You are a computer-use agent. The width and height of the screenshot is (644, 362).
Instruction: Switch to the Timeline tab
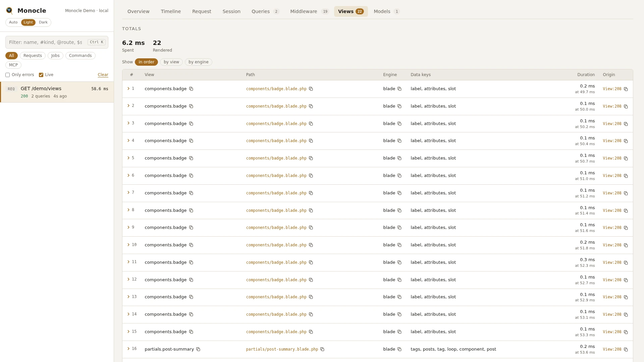pyautogui.click(x=171, y=11)
